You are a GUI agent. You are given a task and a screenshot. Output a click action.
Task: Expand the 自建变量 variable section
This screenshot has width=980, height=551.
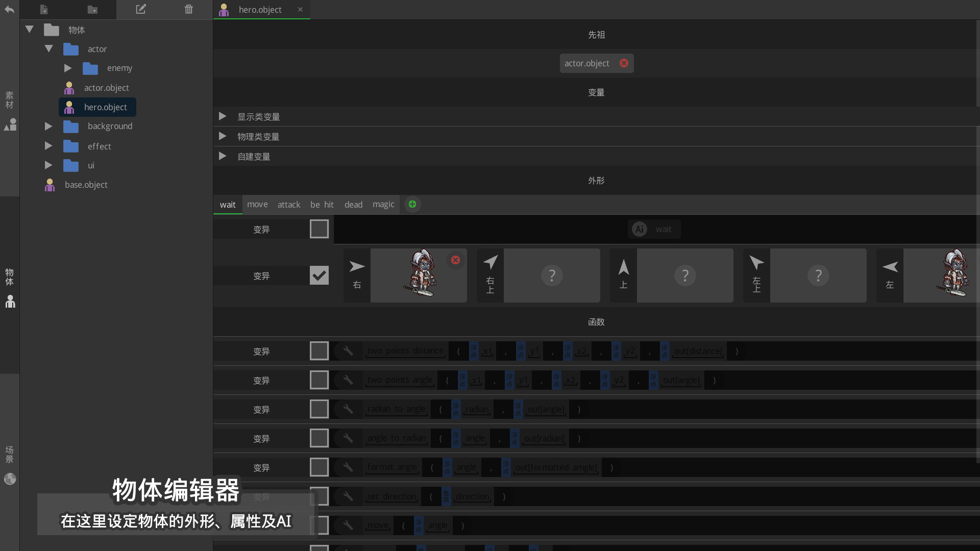(223, 157)
